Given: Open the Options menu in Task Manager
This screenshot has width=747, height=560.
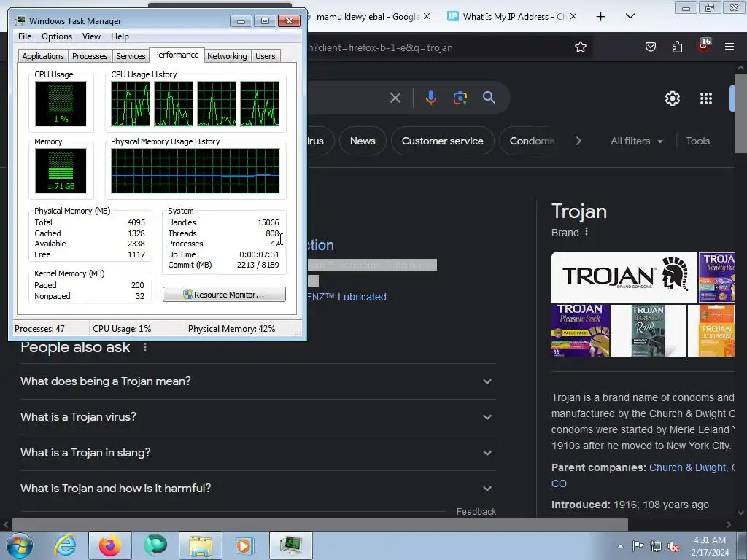Looking at the screenshot, I should pos(57,36).
